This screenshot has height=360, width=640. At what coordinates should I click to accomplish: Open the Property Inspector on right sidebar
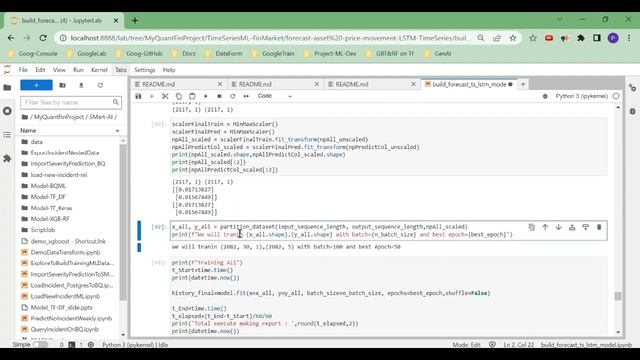[632, 88]
